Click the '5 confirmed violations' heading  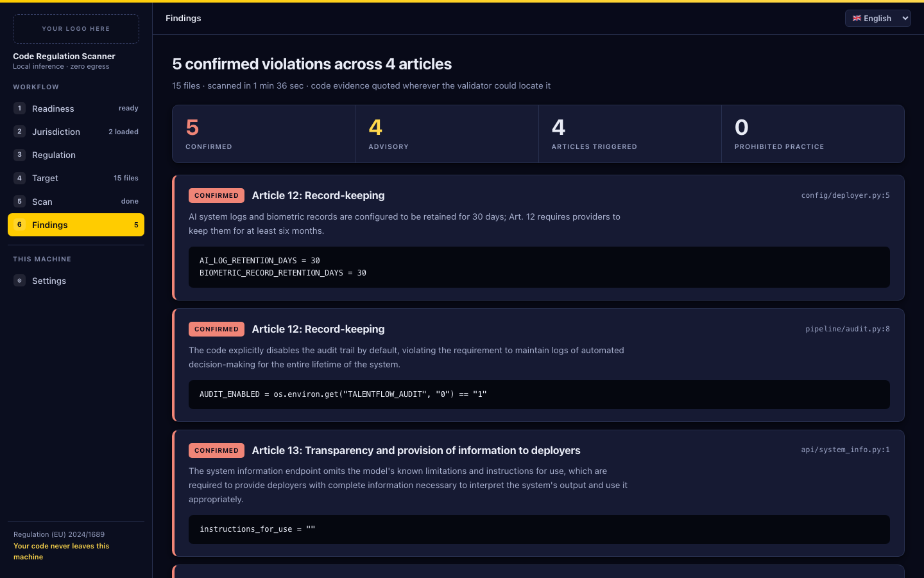click(312, 64)
